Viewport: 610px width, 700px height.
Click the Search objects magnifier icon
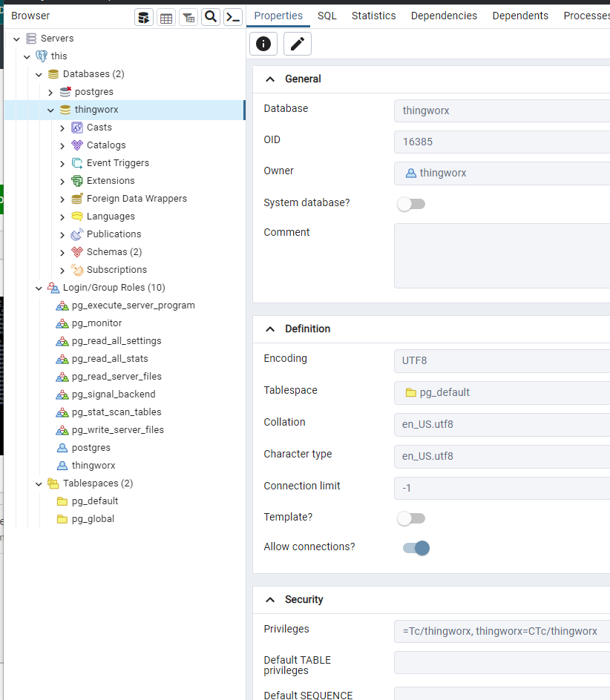pyautogui.click(x=209, y=17)
